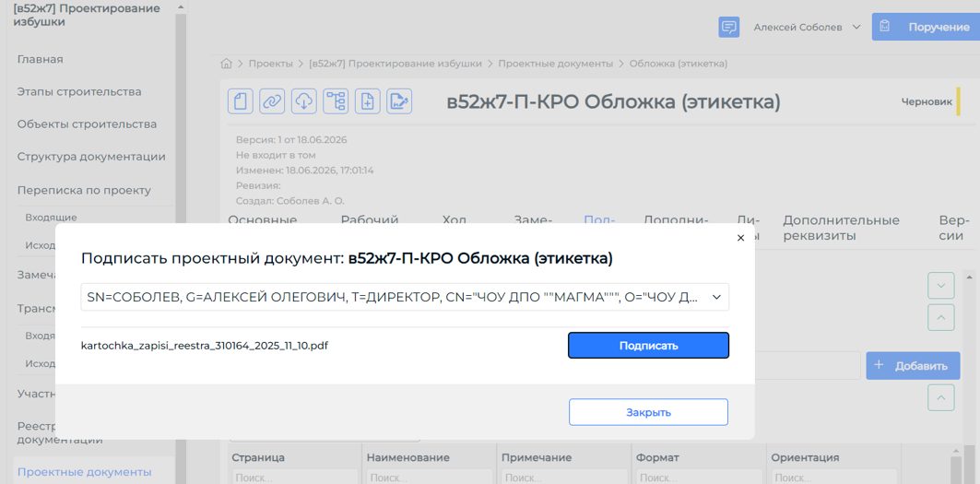Click search field under Примечание column
This screenshot has width=980, height=484.
point(565,478)
